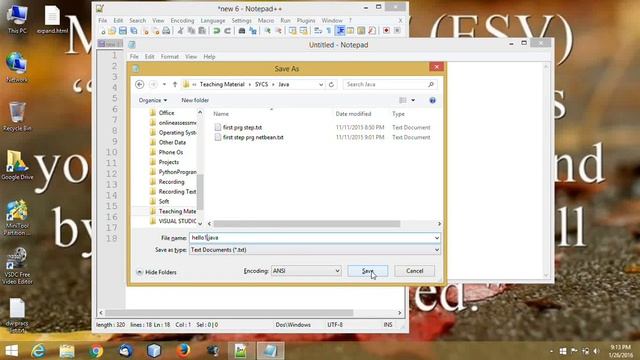
Task: Open the Save as type combo box
Action: (315, 249)
